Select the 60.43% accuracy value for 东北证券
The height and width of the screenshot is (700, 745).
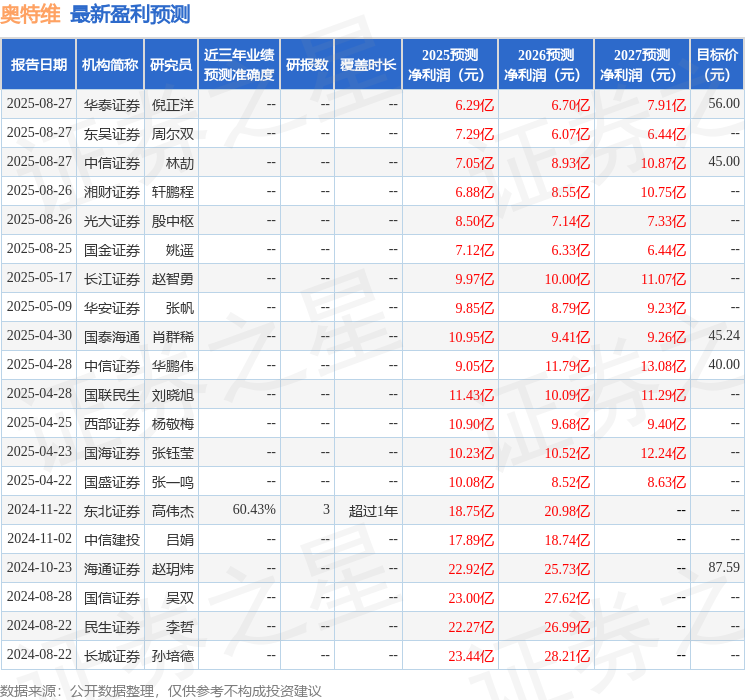tap(254, 509)
